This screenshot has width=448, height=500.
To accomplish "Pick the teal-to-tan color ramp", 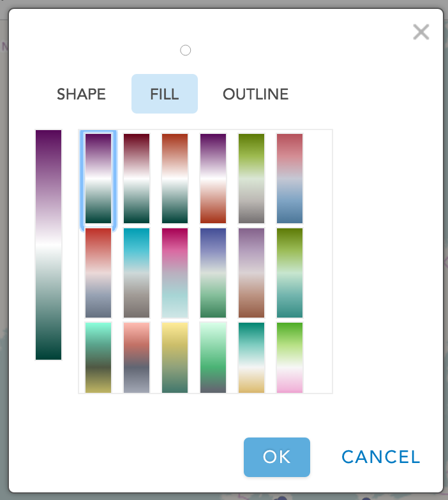I will pos(251,357).
